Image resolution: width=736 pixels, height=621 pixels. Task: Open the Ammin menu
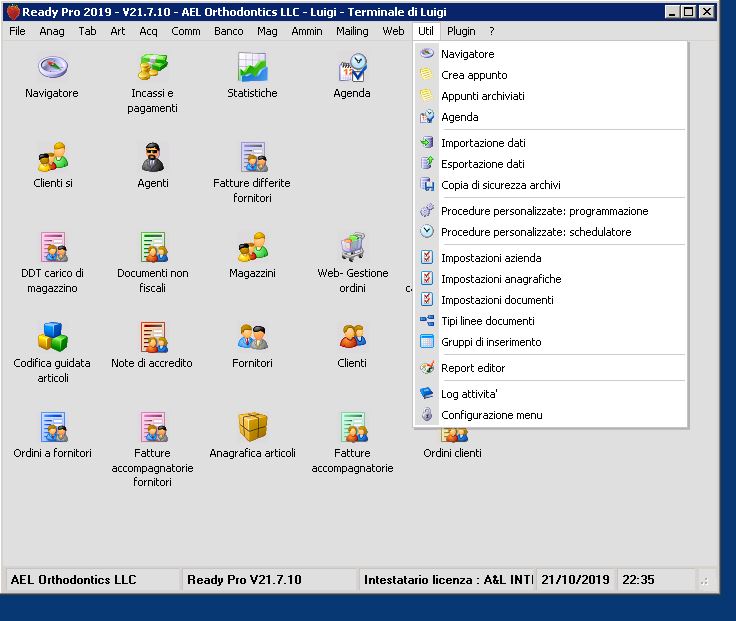(307, 31)
